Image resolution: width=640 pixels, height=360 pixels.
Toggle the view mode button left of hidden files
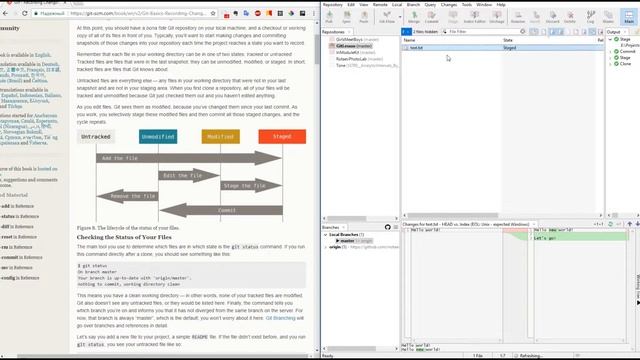pyautogui.click(x=406, y=31)
